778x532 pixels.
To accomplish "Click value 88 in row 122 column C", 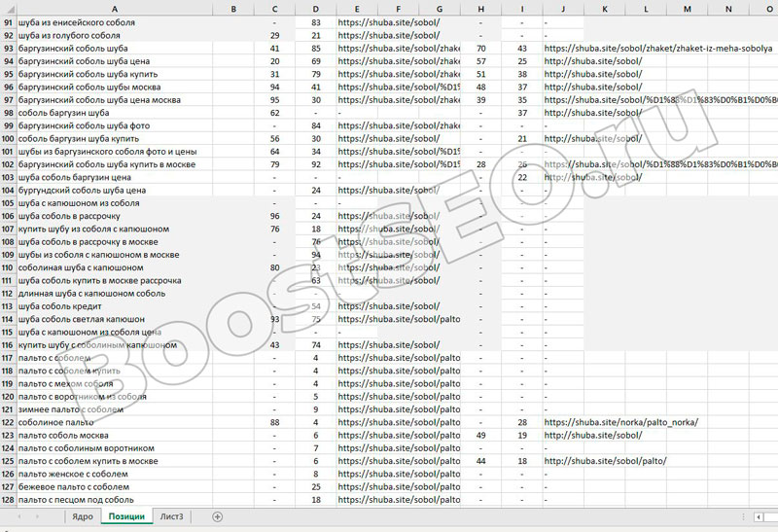I will [274, 422].
